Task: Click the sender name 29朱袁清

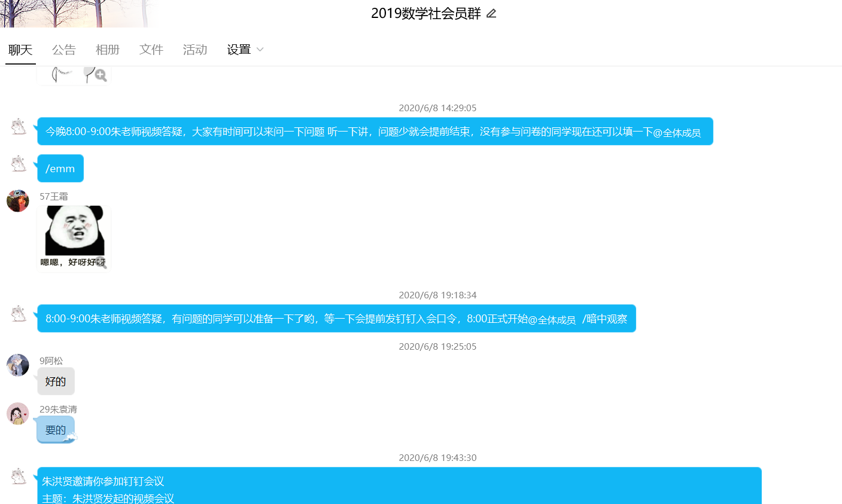Action: point(58,410)
